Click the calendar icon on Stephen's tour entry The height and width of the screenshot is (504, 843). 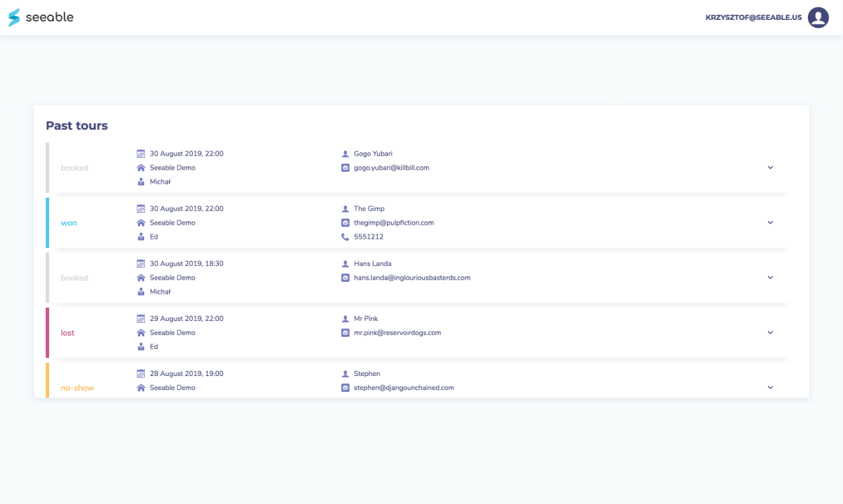click(141, 373)
